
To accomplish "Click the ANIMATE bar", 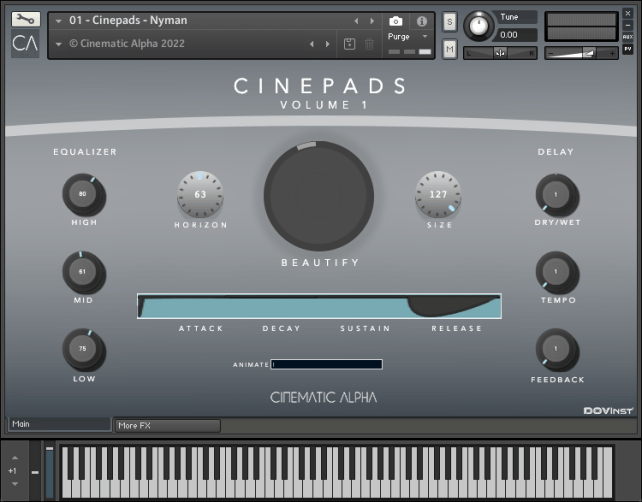I will (x=327, y=364).
